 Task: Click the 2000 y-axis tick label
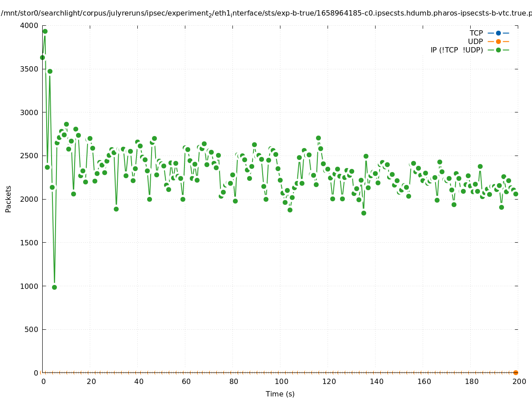tap(29, 199)
